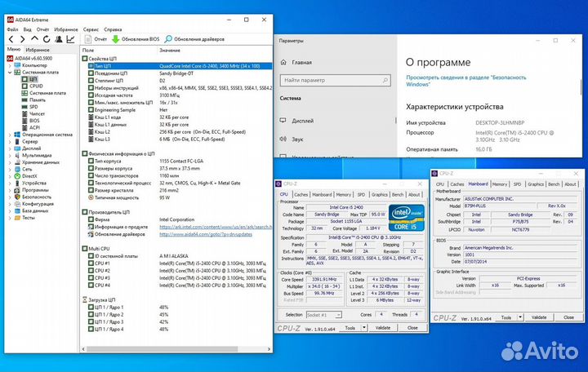Screen dimensions: 588x372
Task: Open SPD tab in CPU-Z Mainboard window
Action: click(517, 184)
